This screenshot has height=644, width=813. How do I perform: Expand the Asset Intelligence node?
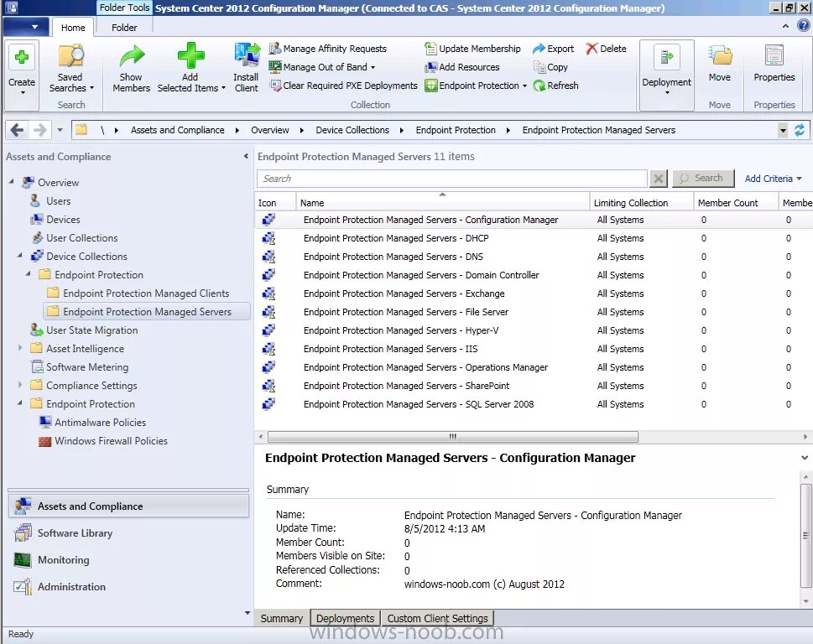point(20,348)
